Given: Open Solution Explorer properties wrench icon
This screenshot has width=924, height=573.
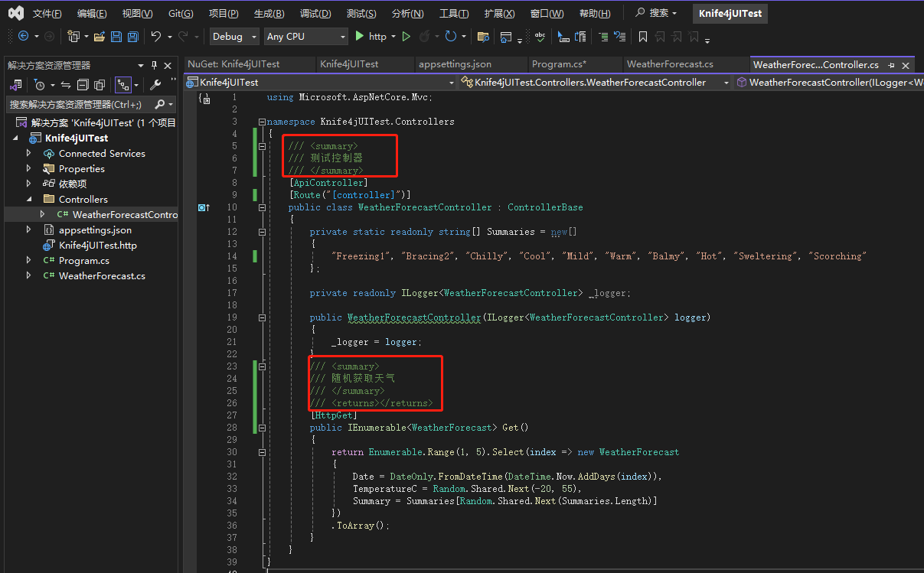Looking at the screenshot, I should pos(155,84).
